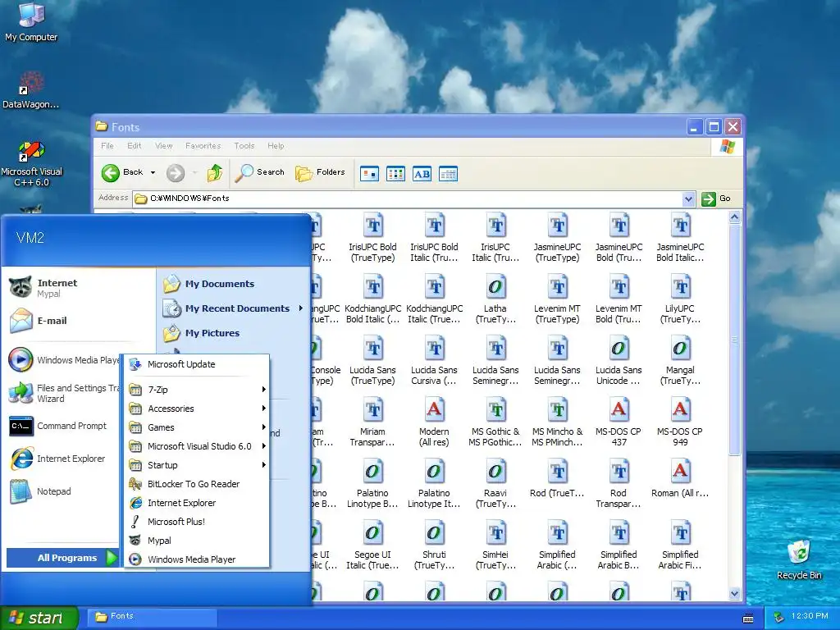The height and width of the screenshot is (630, 840).
Task: Select the Latha (TrueType) font icon
Action: pyautogui.click(x=495, y=299)
